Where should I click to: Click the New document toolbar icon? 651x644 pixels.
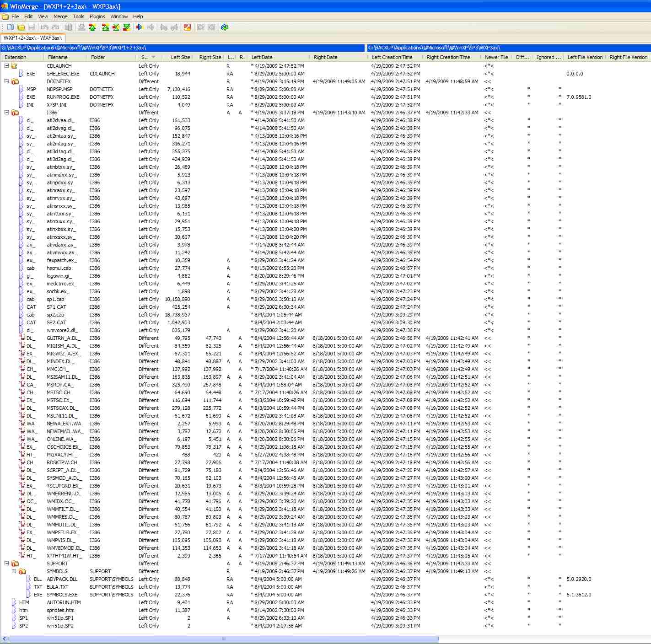coord(10,27)
